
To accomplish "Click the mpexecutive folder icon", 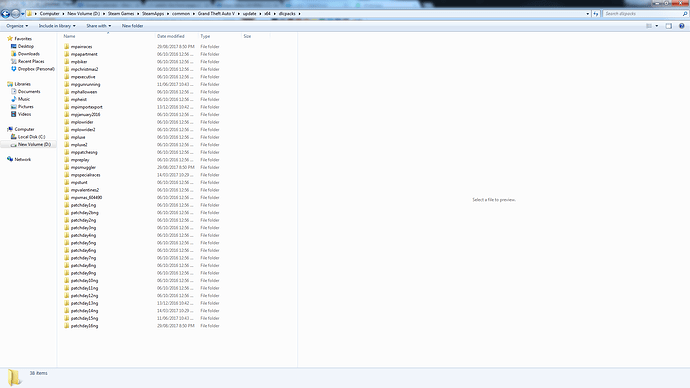I will pyautogui.click(x=67, y=77).
